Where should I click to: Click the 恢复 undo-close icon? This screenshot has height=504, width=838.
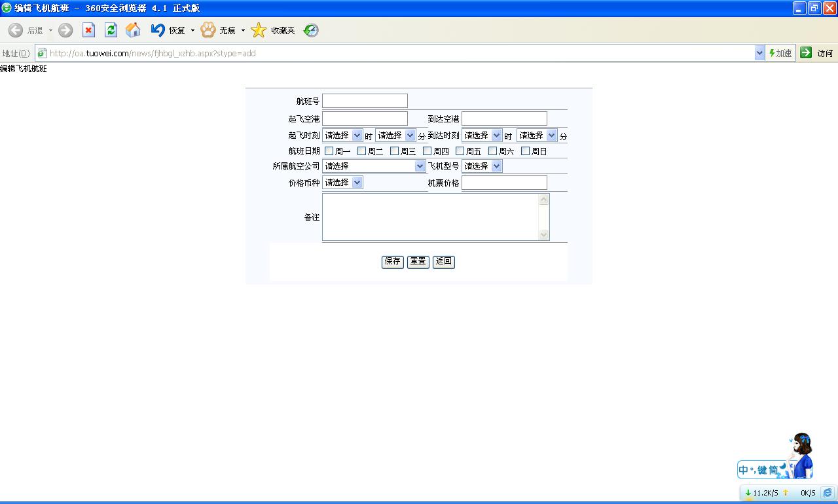point(158,30)
